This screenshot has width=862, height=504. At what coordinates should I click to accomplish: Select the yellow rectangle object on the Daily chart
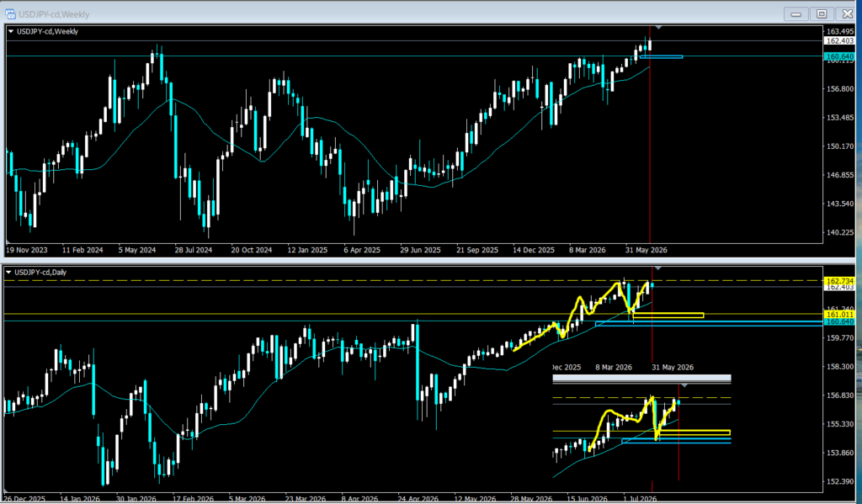[668, 316]
